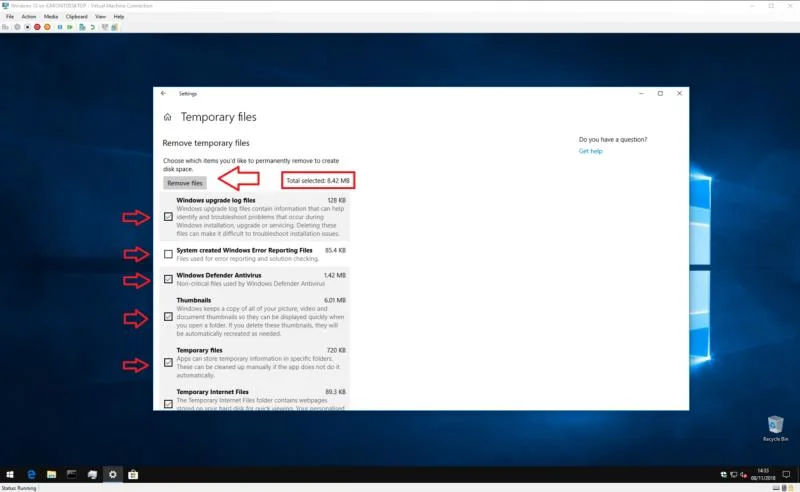
Task: Open the command prompt taskbar icon
Action: (71, 475)
